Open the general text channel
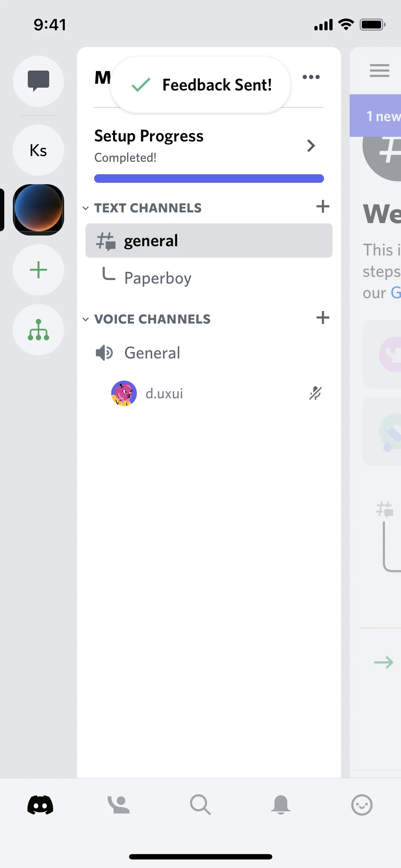This screenshot has height=868, width=401. click(209, 241)
